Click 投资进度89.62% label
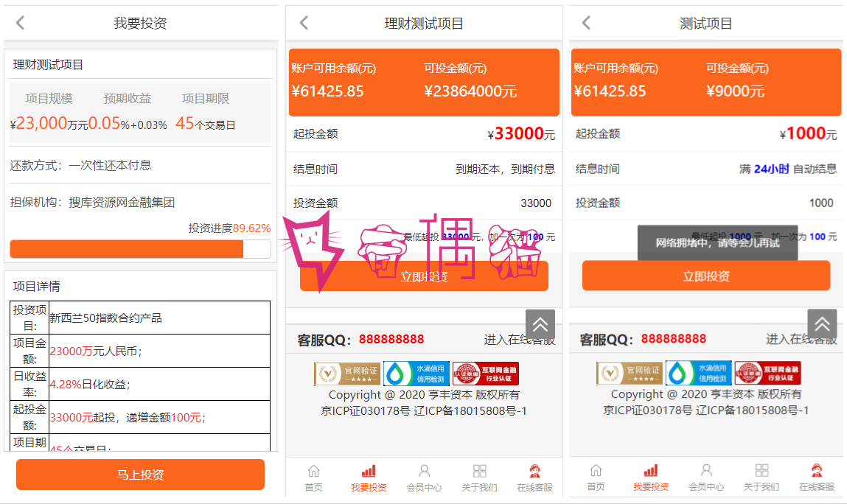The image size is (847, 504). click(x=229, y=228)
